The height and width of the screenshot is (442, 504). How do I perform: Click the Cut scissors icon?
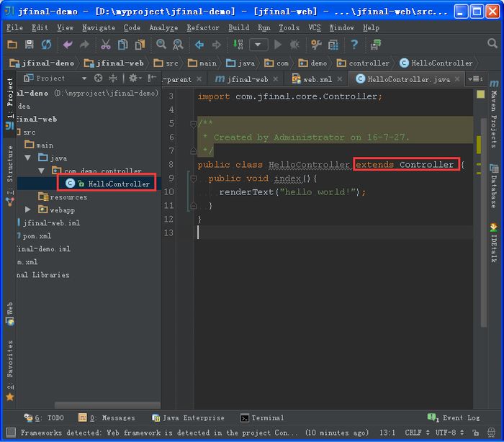click(x=106, y=45)
